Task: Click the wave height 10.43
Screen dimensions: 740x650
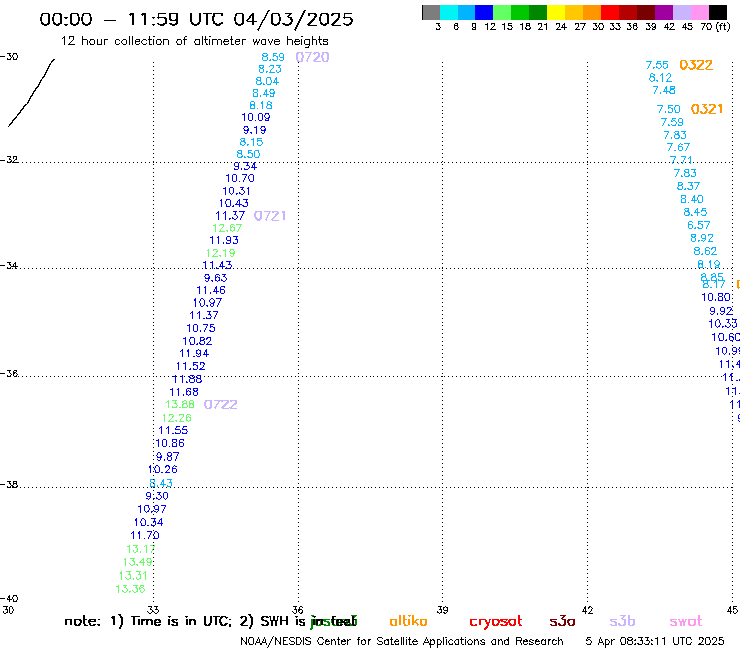Action: 234,203
